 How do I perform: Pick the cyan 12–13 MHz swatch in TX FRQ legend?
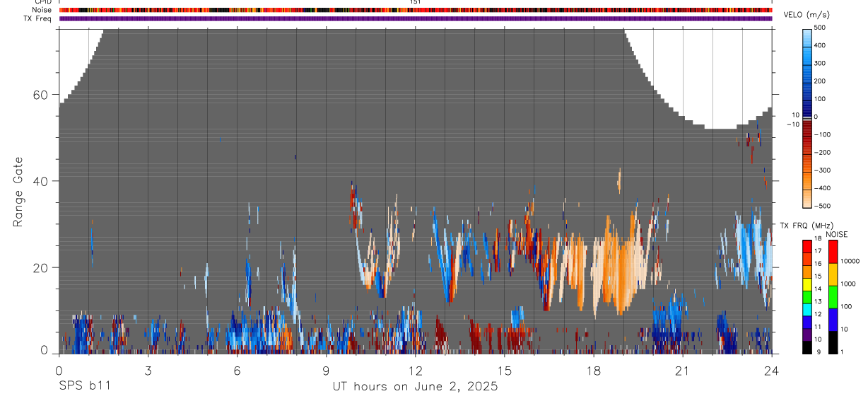(807, 310)
